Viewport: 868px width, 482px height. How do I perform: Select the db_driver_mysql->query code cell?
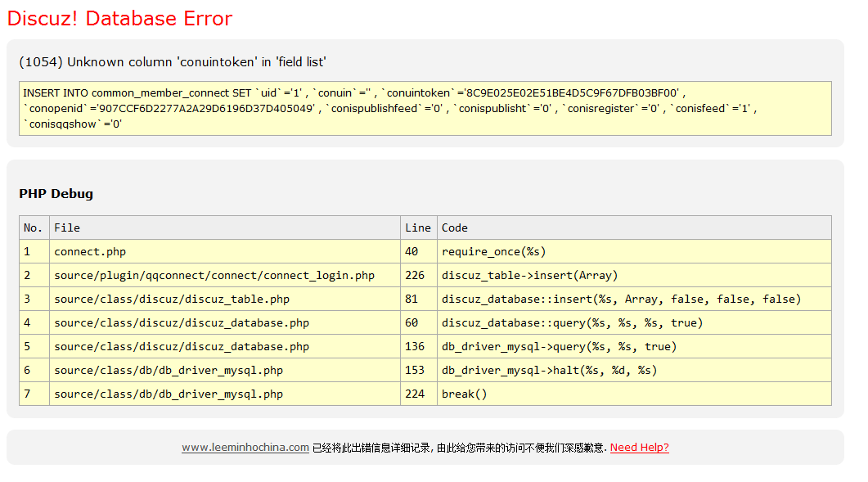click(x=634, y=347)
